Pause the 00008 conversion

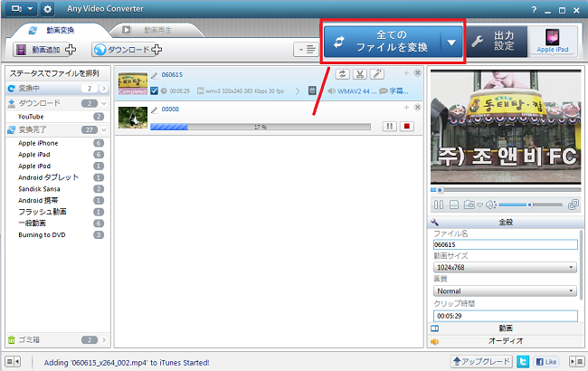pyautogui.click(x=390, y=127)
